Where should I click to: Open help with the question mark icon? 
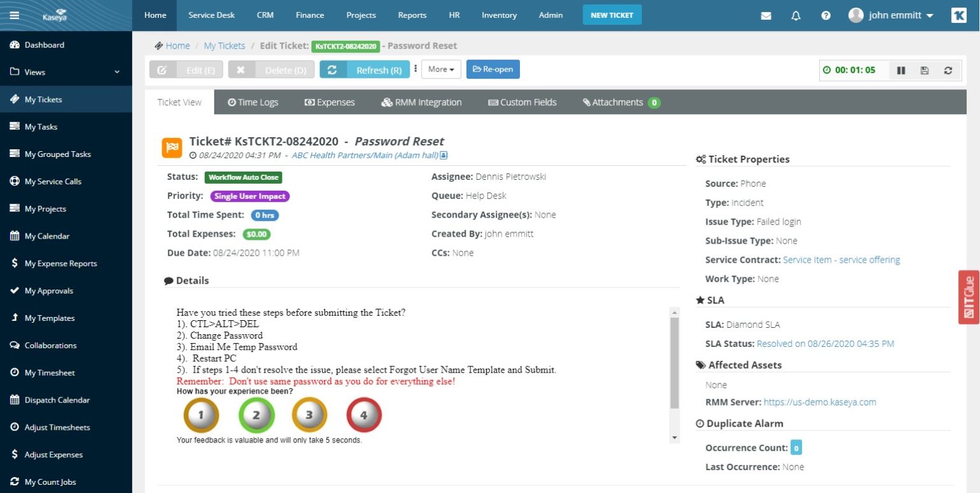click(826, 15)
